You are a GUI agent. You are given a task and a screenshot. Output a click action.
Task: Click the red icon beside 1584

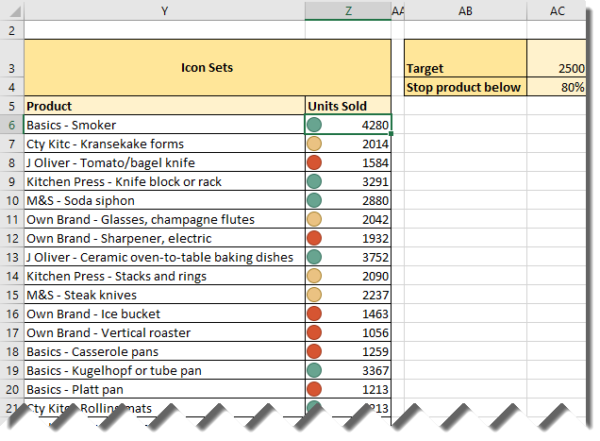click(x=314, y=163)
